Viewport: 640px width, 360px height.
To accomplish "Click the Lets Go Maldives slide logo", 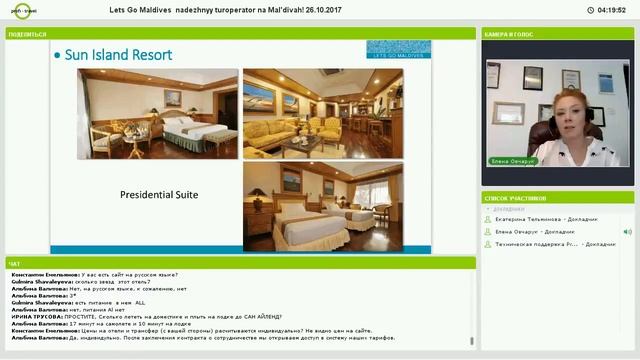I will [x=398, y=49].
